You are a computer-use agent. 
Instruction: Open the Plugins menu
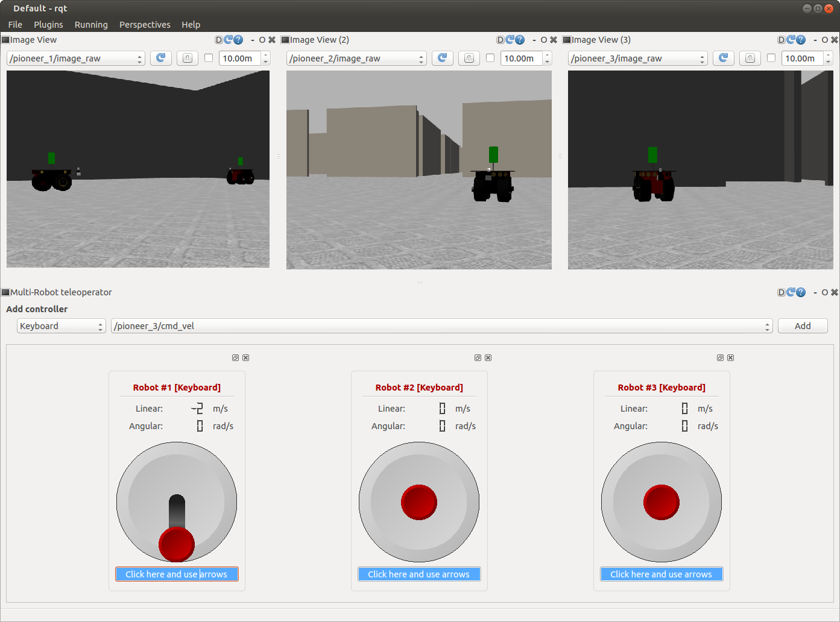click(48, 25)
